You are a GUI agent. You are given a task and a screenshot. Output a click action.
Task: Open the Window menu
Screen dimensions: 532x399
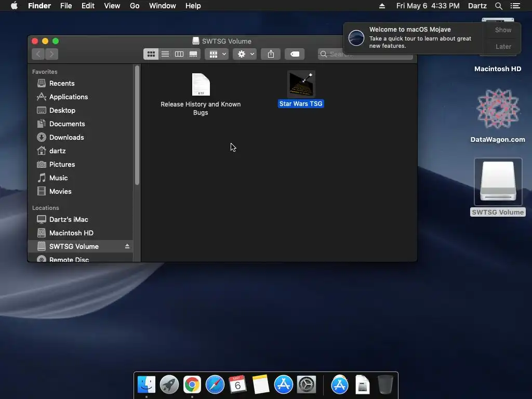[163, 6]
